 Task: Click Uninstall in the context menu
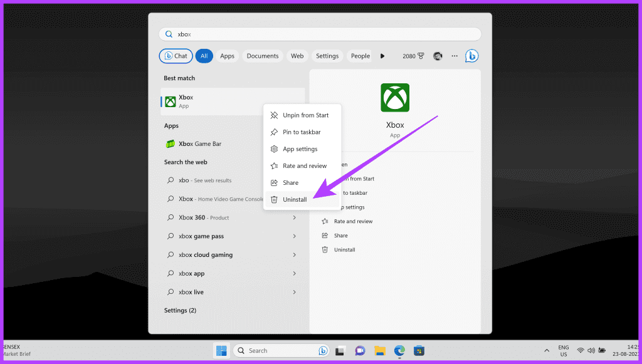pos(302,199)
